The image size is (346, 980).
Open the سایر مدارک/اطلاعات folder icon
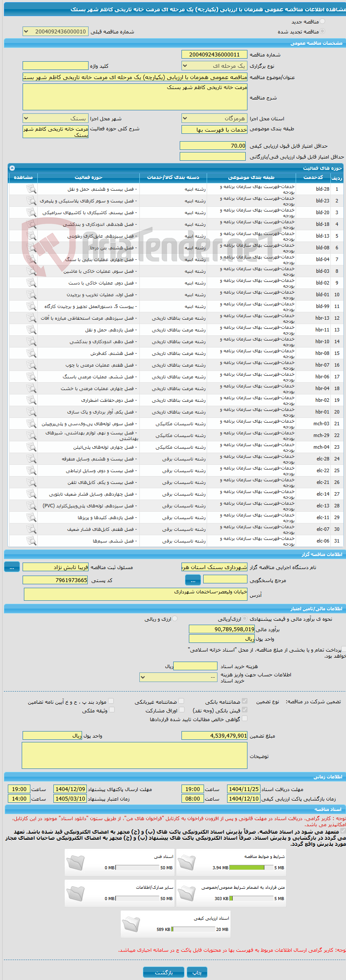(x=75, y=893)
